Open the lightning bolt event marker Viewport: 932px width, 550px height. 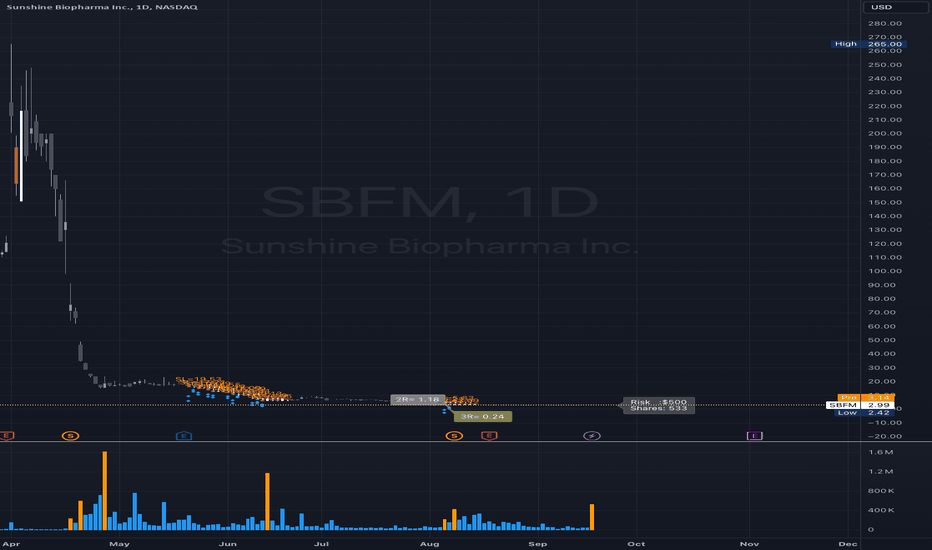click(591, 436)
